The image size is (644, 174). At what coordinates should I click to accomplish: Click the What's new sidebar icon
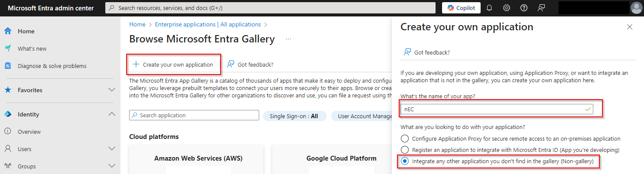pyautogui.click(x=8, y=48)
